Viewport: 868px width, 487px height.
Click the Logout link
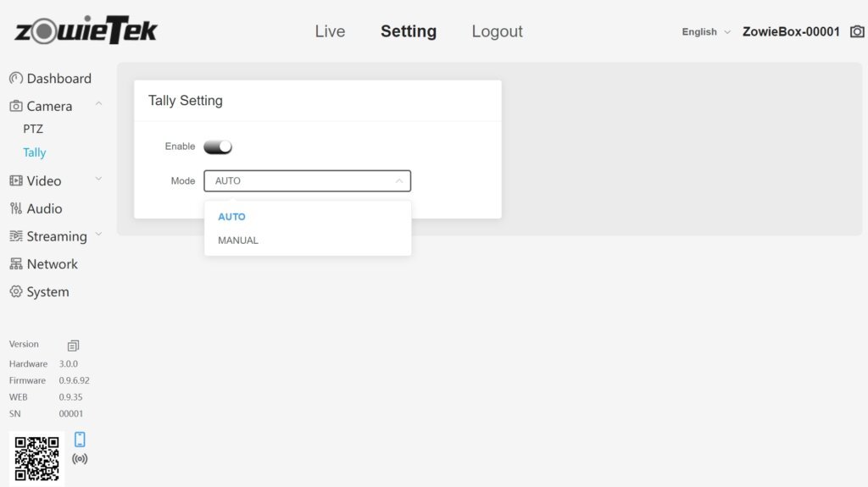(x=497, y=31)
